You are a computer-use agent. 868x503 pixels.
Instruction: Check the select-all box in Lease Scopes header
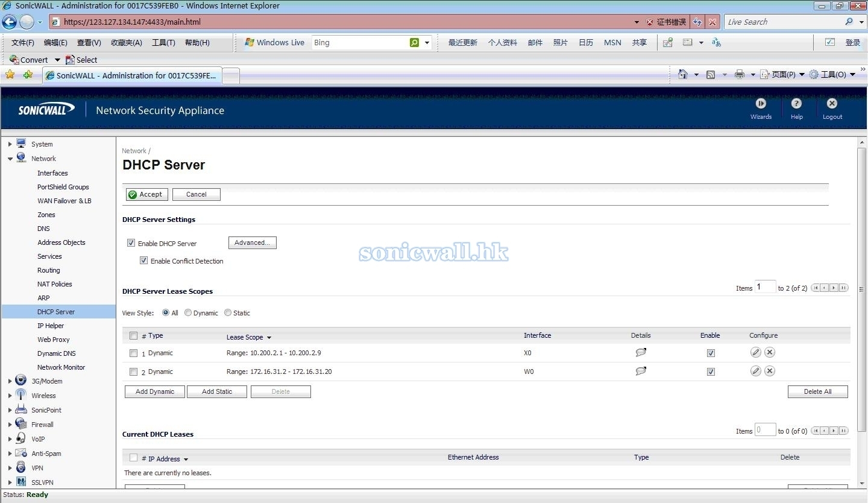[134, 336]
